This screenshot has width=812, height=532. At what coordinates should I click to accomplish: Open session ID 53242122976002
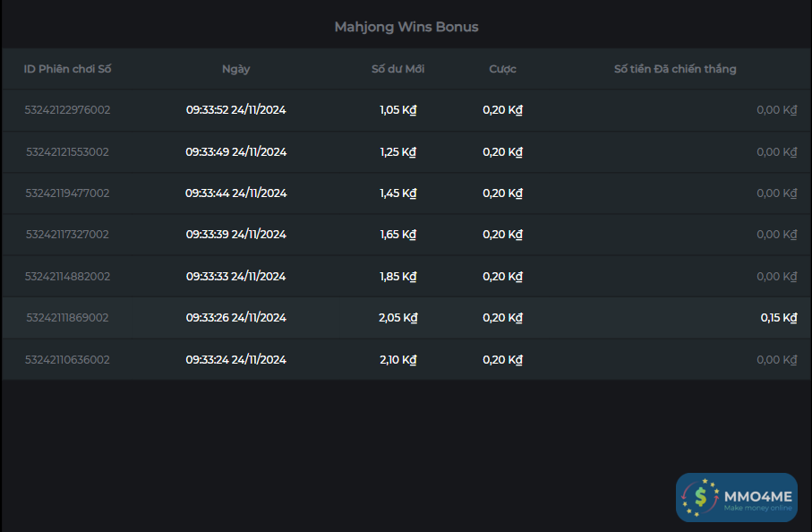(68, 110)
